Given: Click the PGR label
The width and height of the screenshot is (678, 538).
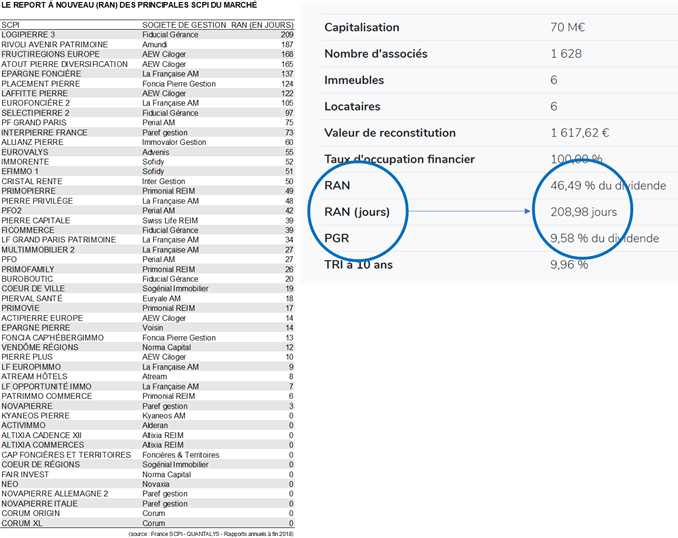Looking at the screenshot, I should tap(337, 238).
